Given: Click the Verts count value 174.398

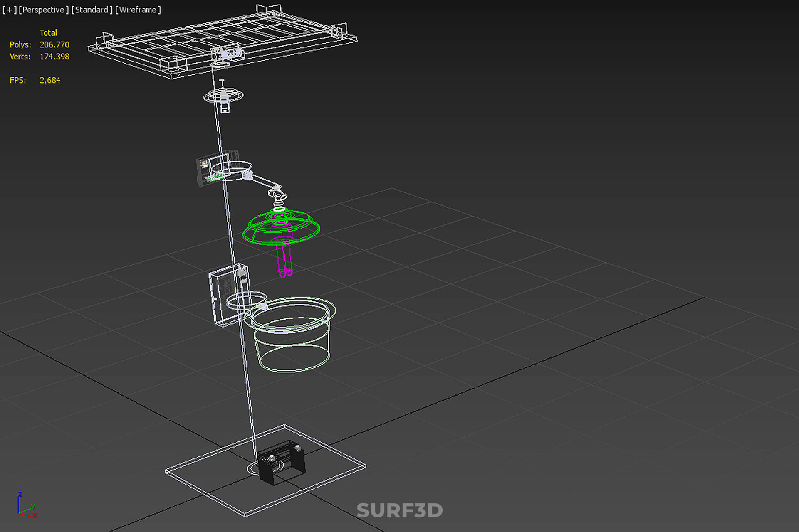Looking at the screenshot, I should coord(54,57).
